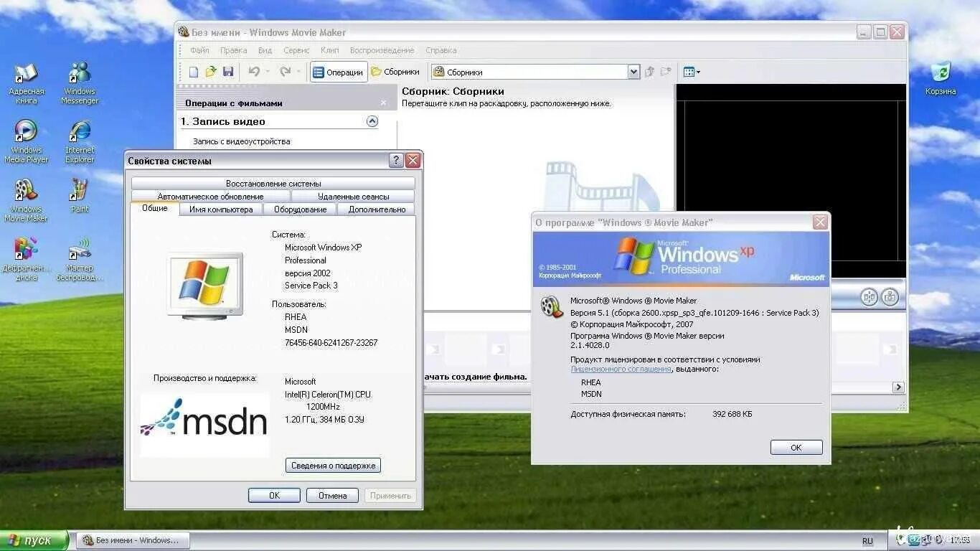
Task: Click the Без имени taskbar button
Action: pyautogui.click(x=133, y=540)
